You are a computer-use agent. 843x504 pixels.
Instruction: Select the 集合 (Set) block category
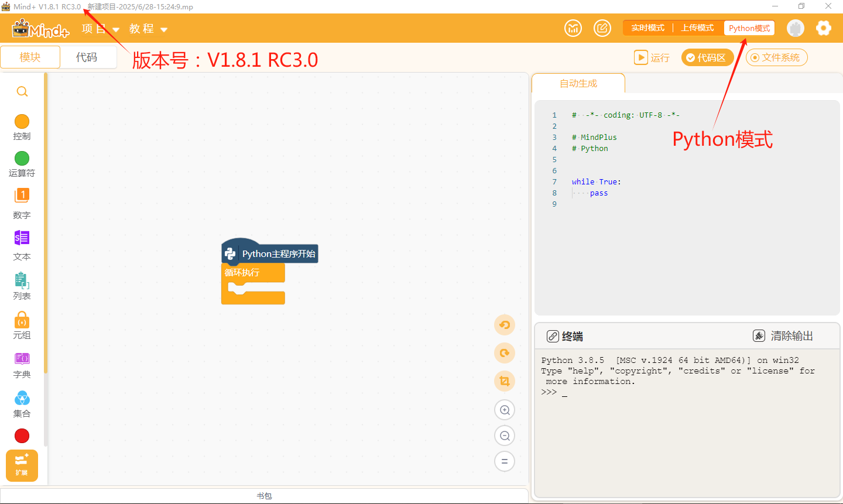click(22, 404)
